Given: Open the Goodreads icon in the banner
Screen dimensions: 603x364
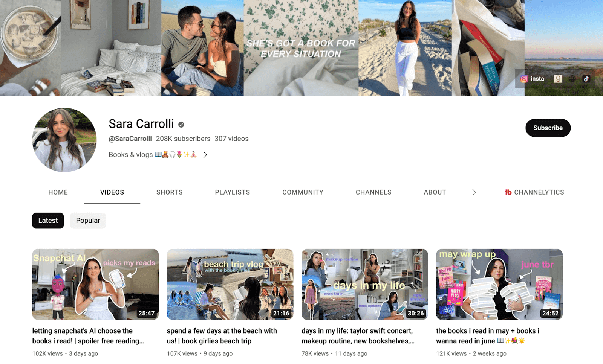Looking at the screenshot, I should 558,79.
